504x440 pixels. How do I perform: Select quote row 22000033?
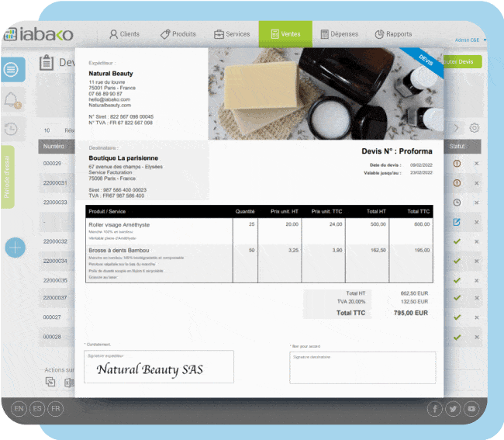pos(55,203)
